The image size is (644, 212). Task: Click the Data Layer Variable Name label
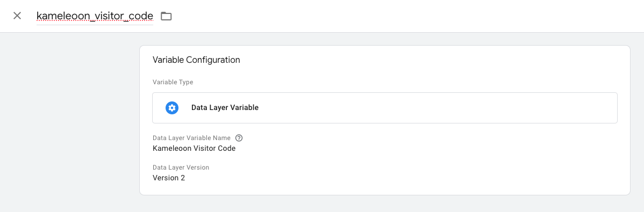[191, 138]
